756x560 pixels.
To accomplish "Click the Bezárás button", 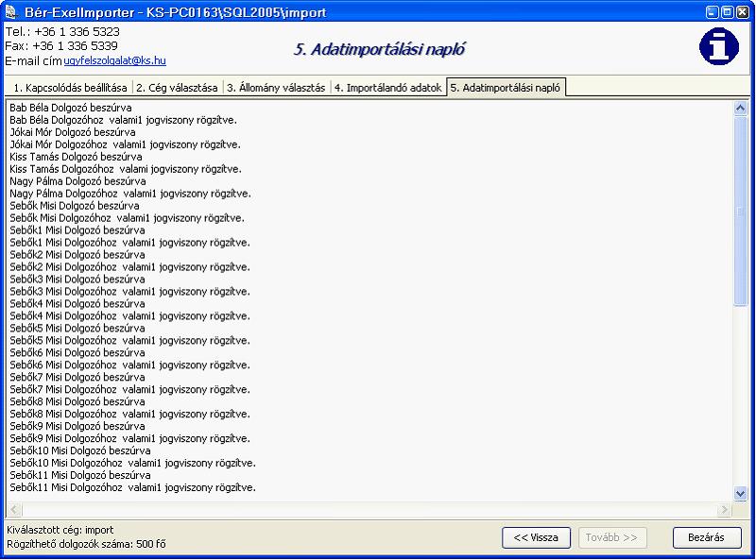I will (707, 537).
